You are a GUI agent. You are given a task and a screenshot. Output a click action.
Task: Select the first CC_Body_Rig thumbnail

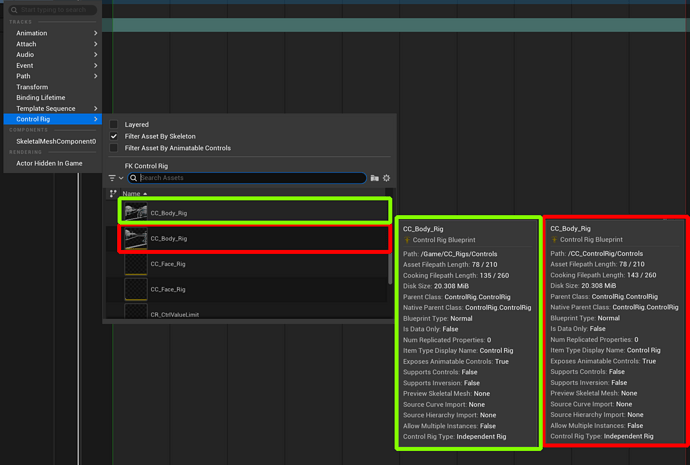(136, 212)
